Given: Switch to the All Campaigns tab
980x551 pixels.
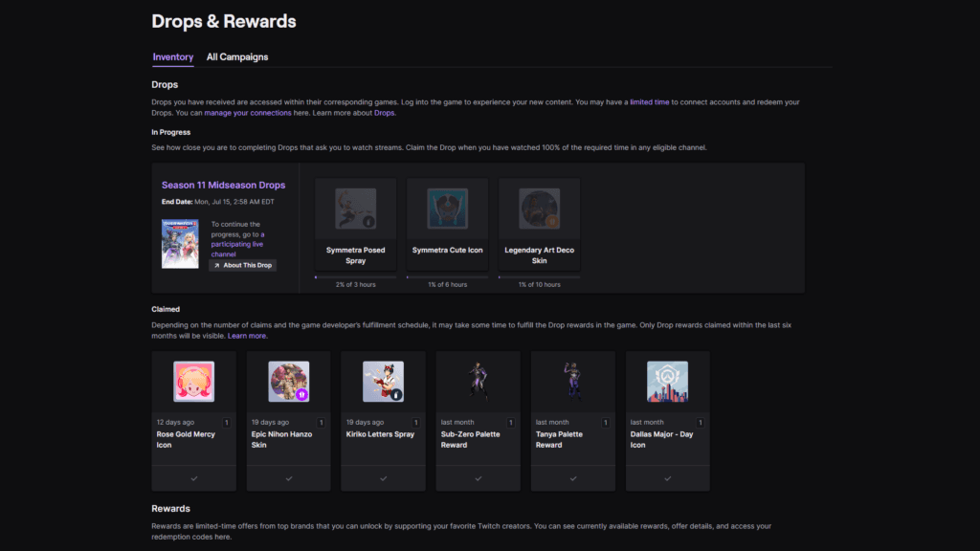Looking at the screenshot, I should pyautogui.click(x=236, y=57).
